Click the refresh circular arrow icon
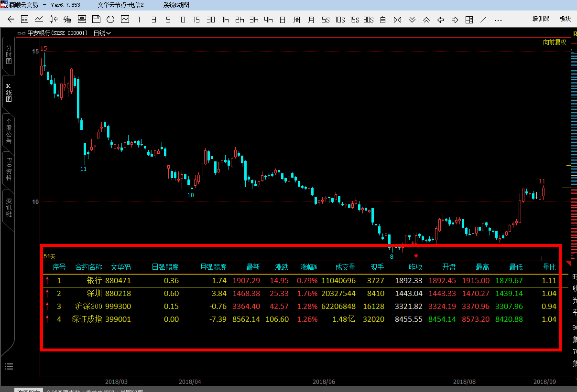This screenshot has width=577, height=392. pyautogui.click(x=110, y=20)
